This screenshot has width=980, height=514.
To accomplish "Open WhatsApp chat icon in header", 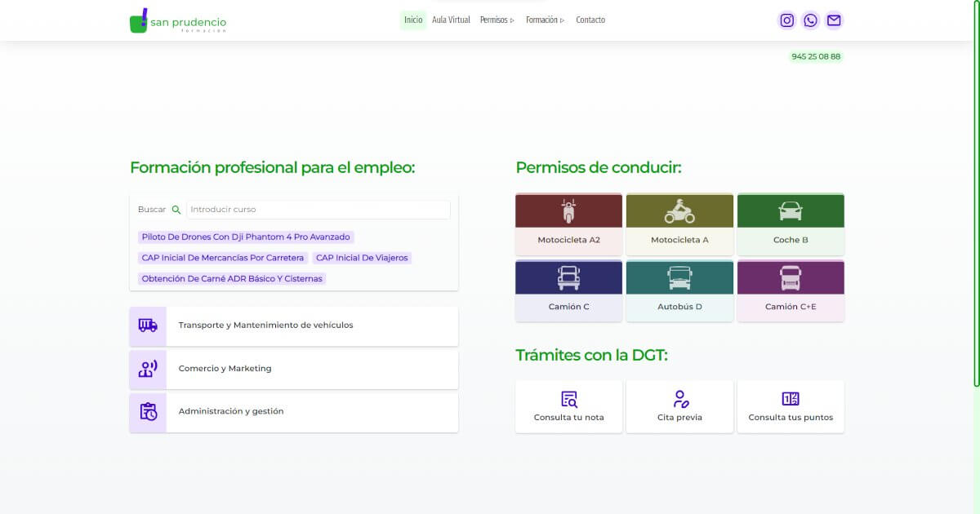I will [x=810, y=20].
